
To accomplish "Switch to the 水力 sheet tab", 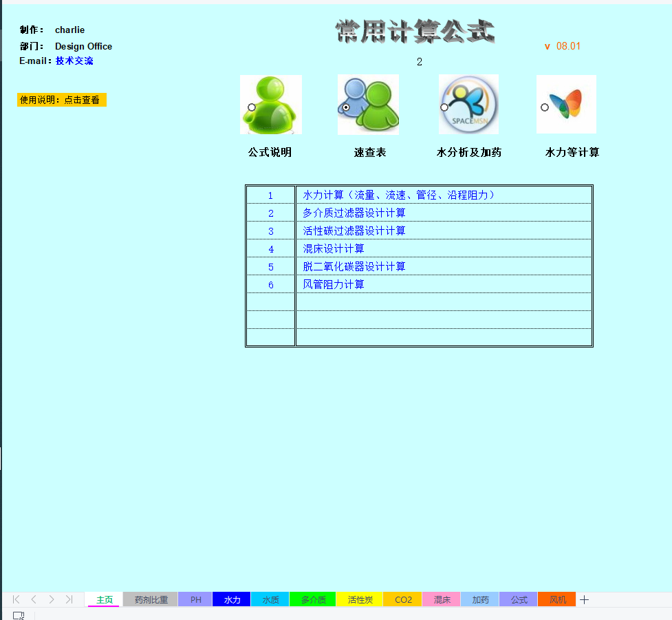I will tap(232, 599).
